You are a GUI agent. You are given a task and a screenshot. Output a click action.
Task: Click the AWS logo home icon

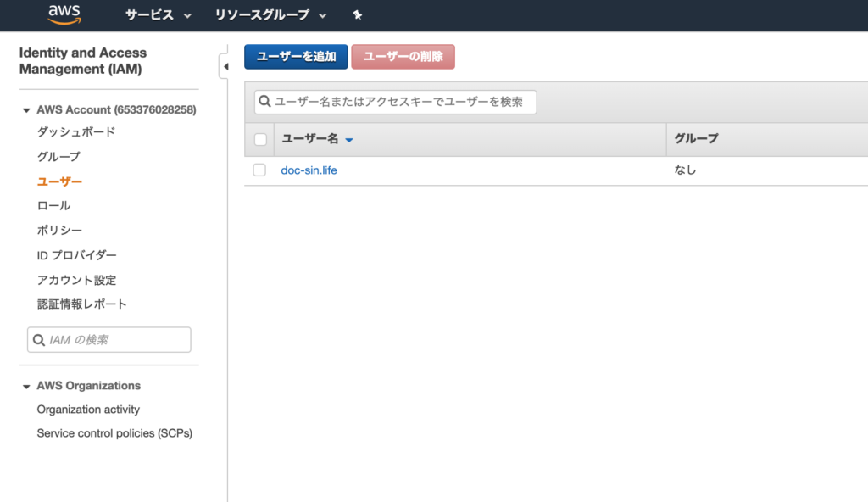point(64,15)
